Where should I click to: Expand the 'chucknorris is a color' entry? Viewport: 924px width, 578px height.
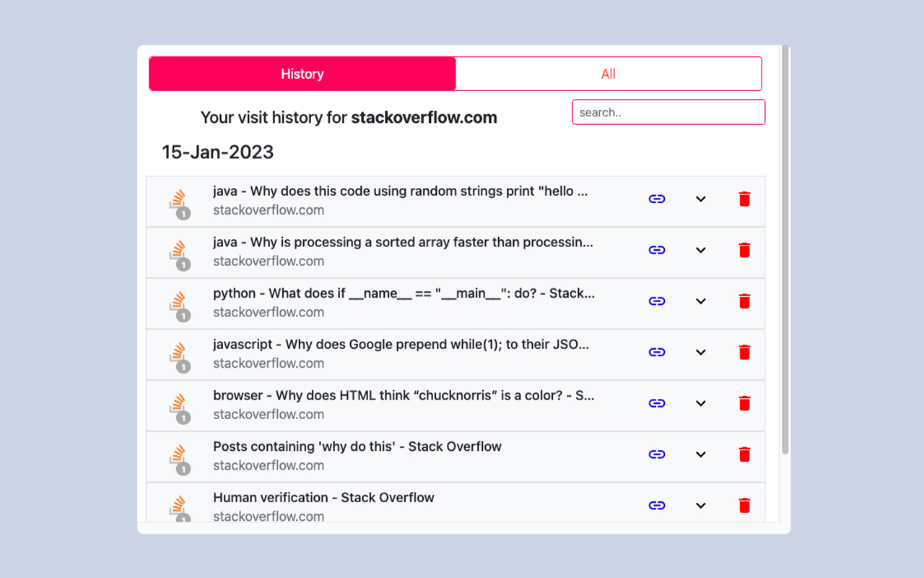point(700,403)
